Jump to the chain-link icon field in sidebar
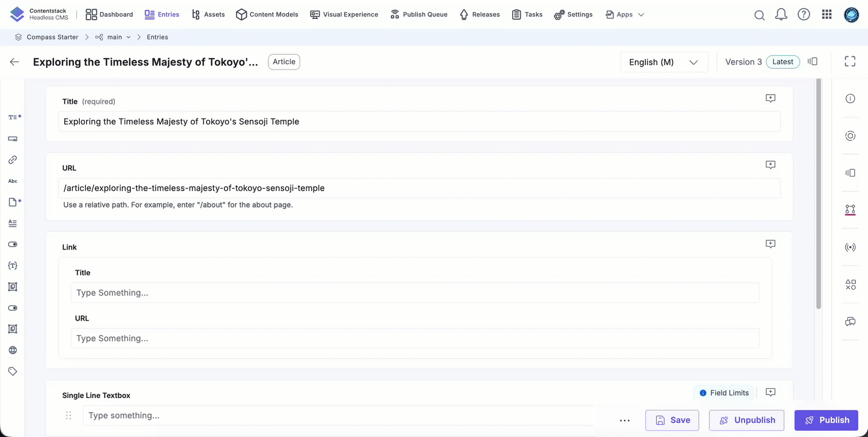 13,159
